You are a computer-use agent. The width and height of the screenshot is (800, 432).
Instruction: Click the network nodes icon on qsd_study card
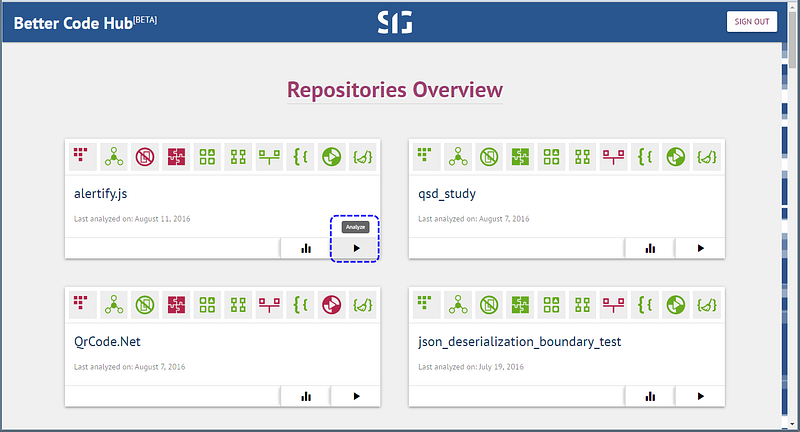458,157
